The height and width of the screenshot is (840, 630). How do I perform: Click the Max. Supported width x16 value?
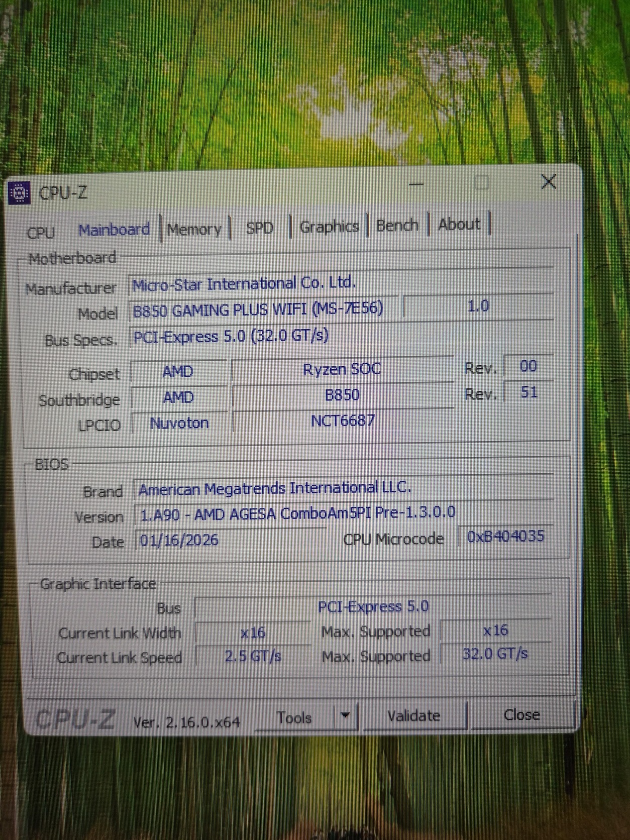[x=496, y=630]
